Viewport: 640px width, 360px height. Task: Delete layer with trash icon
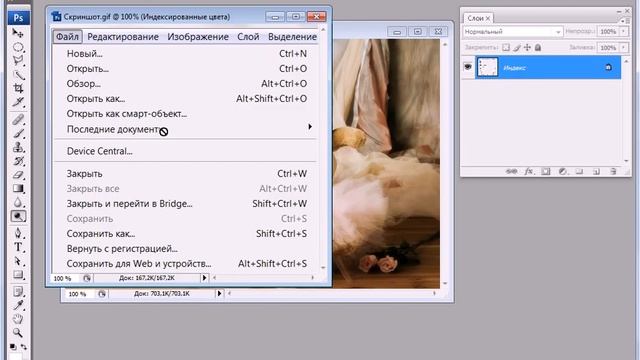613,171
